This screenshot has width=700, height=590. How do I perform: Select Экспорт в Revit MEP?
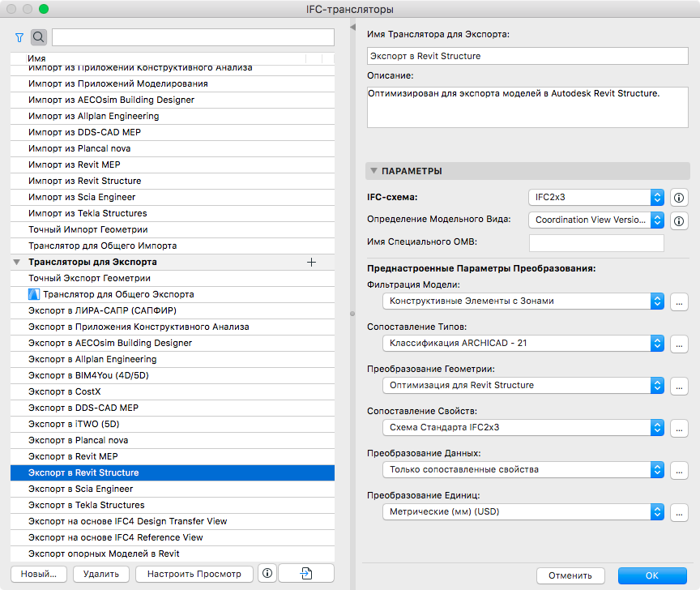173,456
